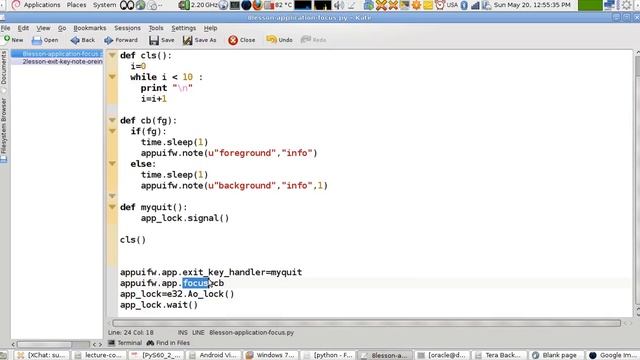The image size is (640, 360).
Task: Click 'appuifw.app.exit_key_handler=myquit' line
Action: point(211,272)
